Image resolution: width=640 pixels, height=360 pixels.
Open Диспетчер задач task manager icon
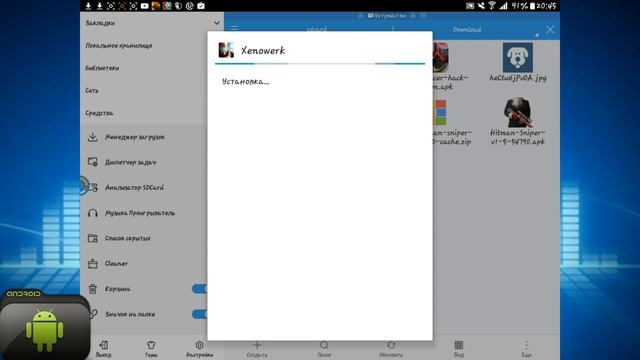pyautogui.click(x=93, y=162)
